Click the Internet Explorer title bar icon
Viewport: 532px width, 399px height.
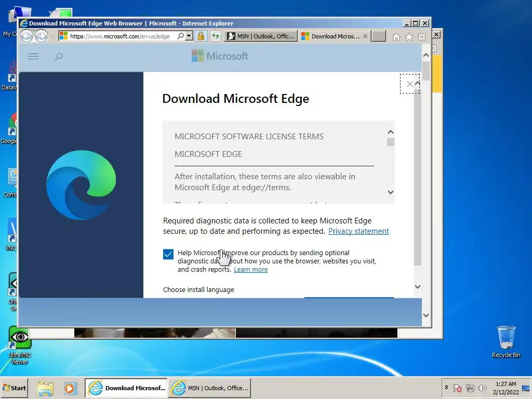click(24, 23)
